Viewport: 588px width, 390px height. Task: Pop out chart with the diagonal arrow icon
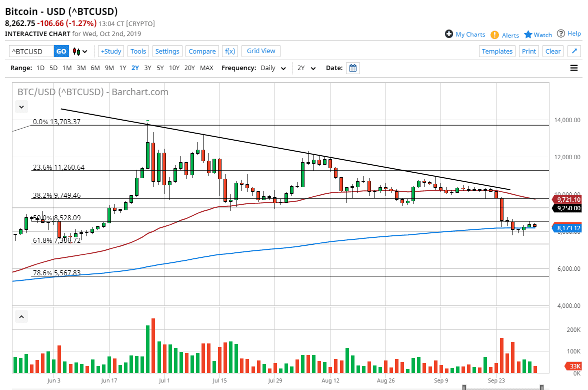[x=574, y=51]
